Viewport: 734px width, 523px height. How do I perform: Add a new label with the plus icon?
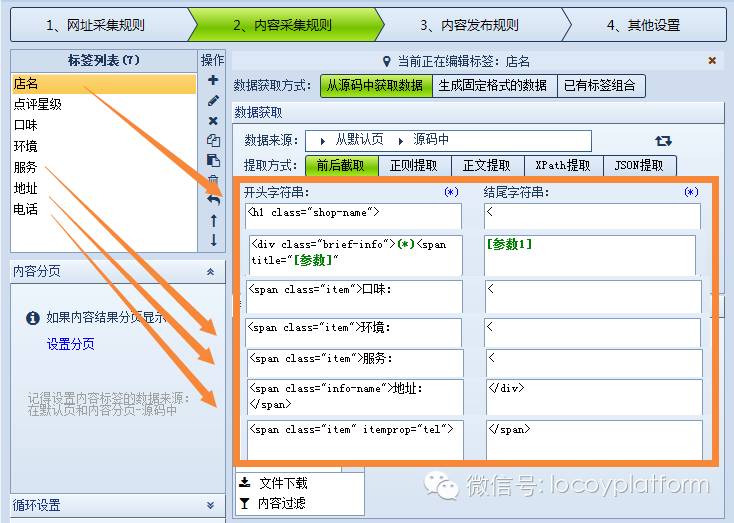click(x=213, y=80)
